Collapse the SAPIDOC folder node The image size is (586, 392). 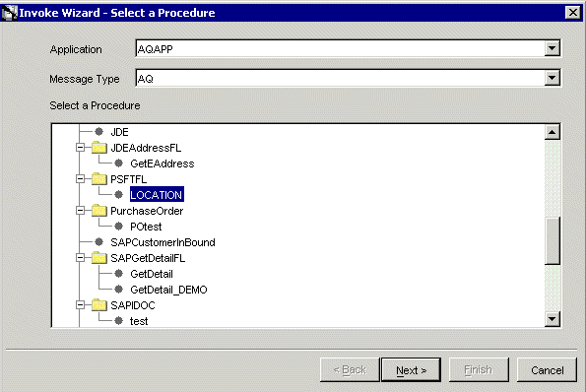[x=80, y=305]
